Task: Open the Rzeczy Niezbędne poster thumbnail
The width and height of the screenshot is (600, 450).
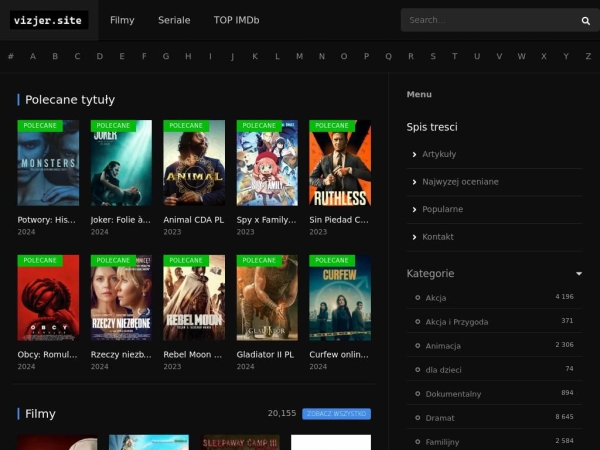Action: 121,298
